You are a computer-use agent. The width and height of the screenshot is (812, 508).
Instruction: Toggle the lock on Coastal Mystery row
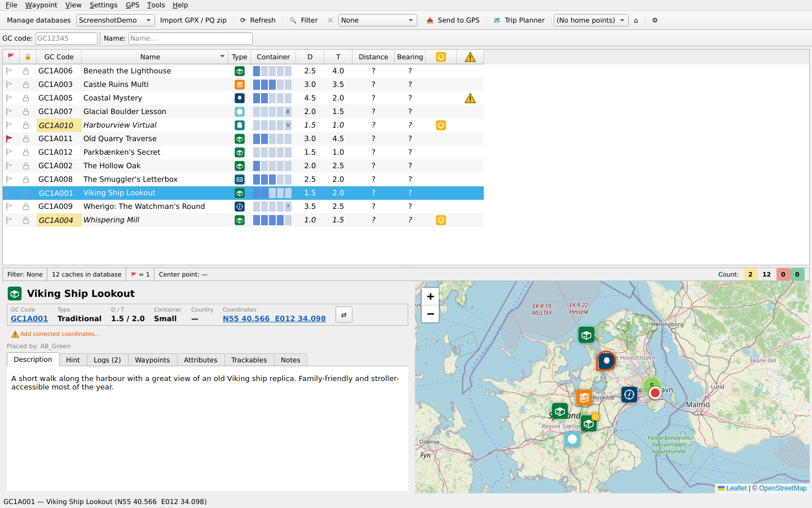coord(26,98)
